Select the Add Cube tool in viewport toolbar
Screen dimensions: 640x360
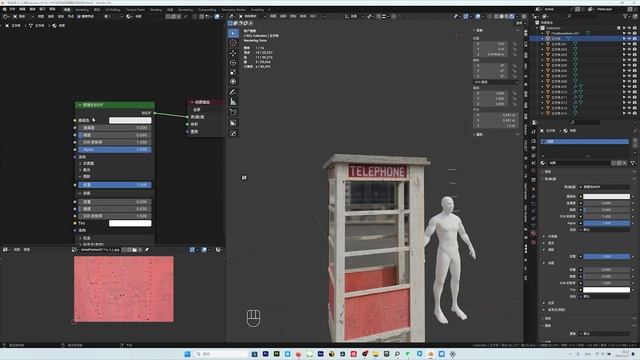pos(233,112)
